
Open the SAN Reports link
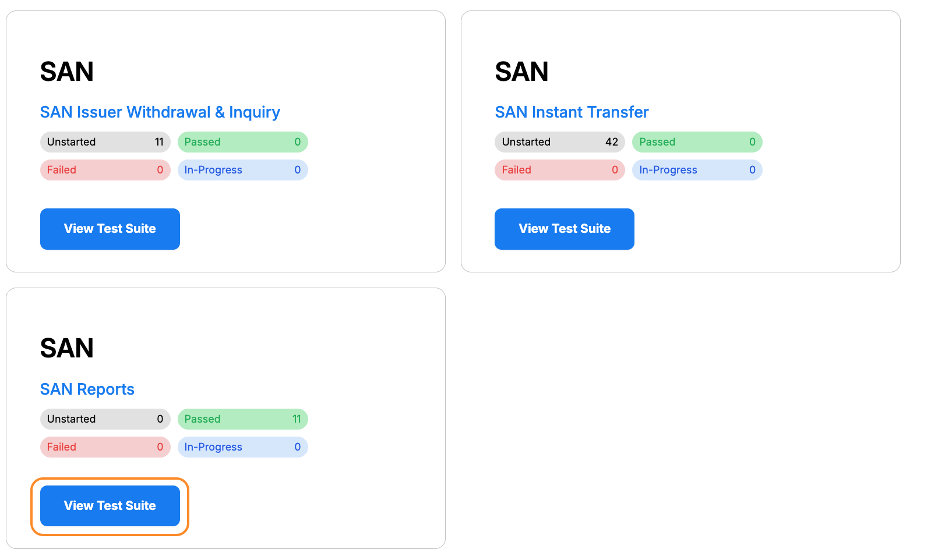(87, 389)
